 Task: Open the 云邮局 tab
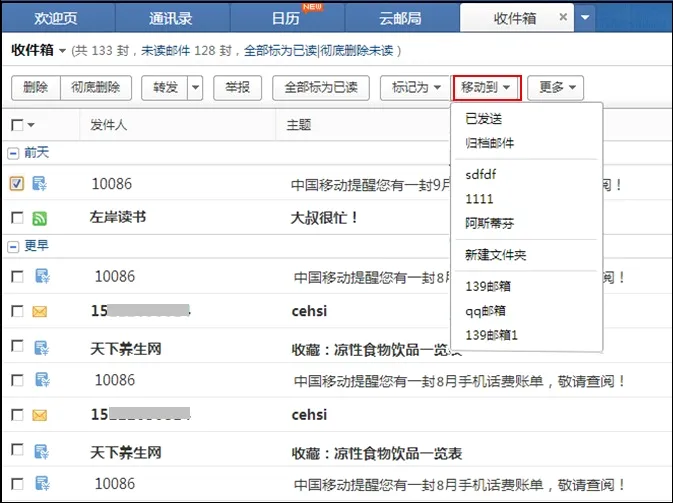401,18
